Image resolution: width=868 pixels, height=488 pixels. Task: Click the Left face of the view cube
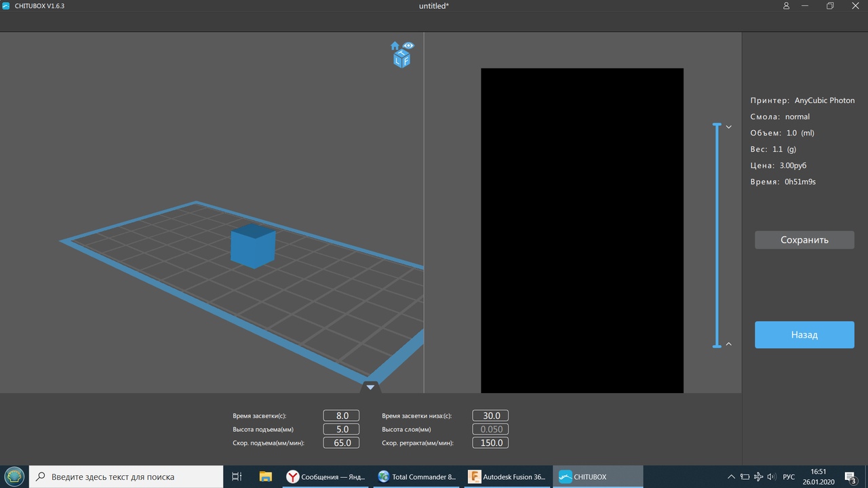(398, 61)
